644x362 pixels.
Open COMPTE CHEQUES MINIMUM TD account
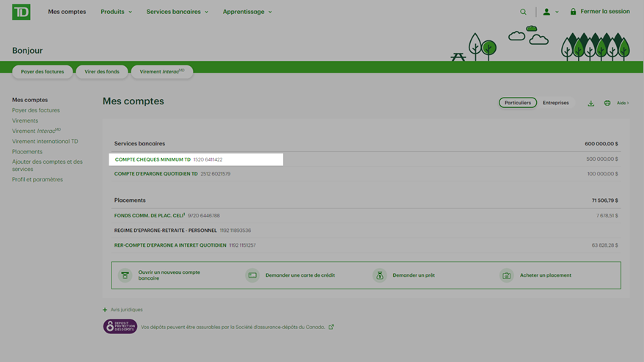click(153, 159)
